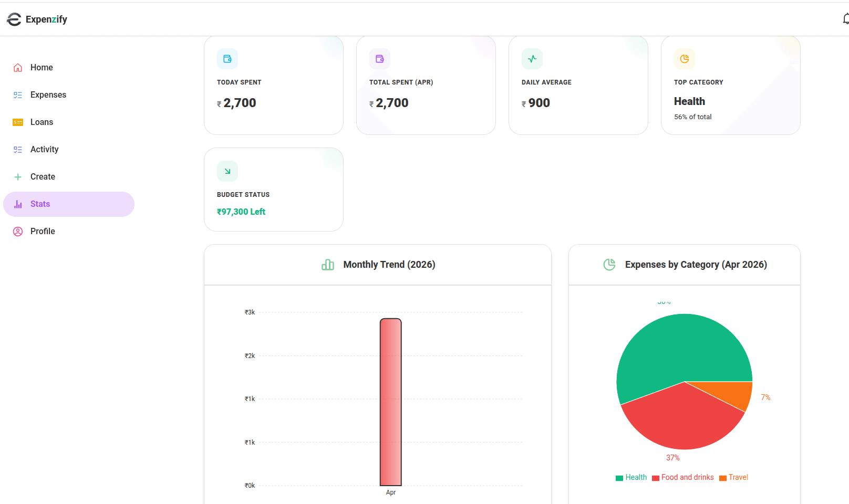Click the down-arrow icon in Budget Status card
Screen dimensions: 849x504
227,171
